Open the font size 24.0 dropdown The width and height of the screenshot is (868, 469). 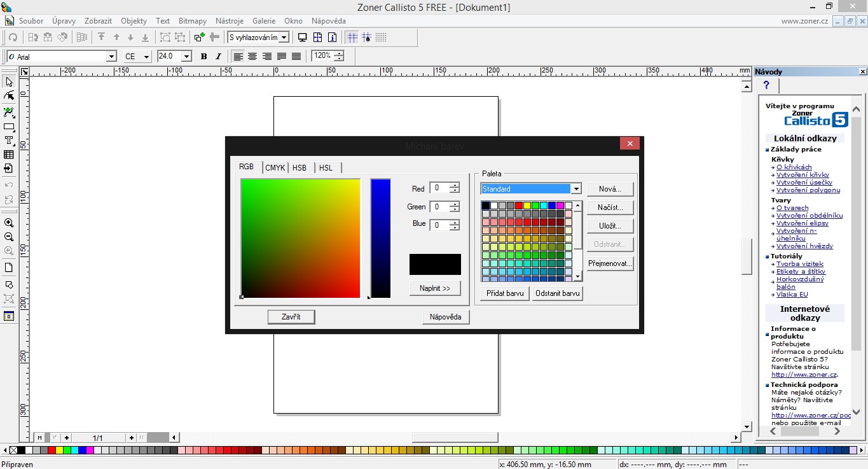click(x=186, y=57)
